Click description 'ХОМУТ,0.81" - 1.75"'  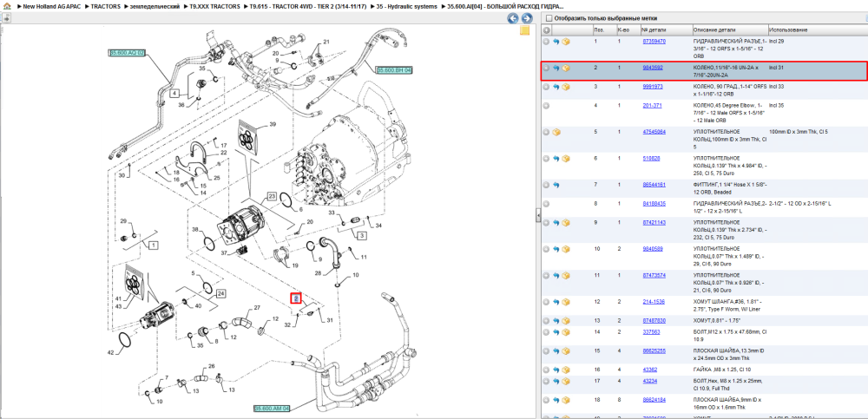[x=716, y=321]
